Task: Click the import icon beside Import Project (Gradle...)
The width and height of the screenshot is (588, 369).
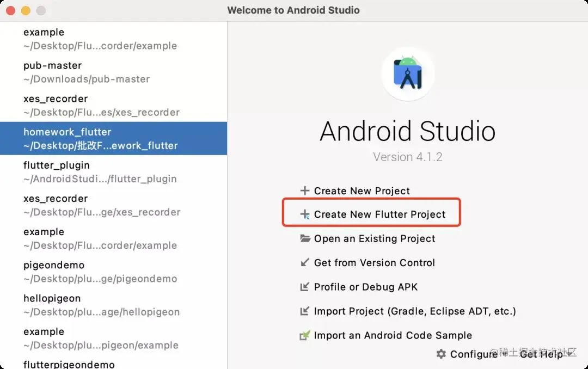Action: pyautogui.click(x=304, y=311)
